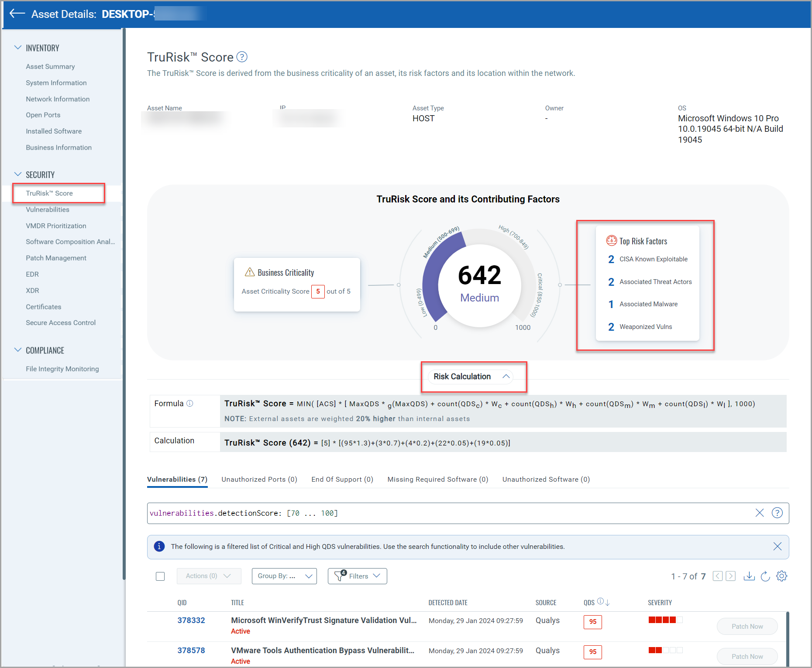This screenshot has width=812, height=668.
Task: Click Associated Malware risk factor
Action: (x=643, y=304)
